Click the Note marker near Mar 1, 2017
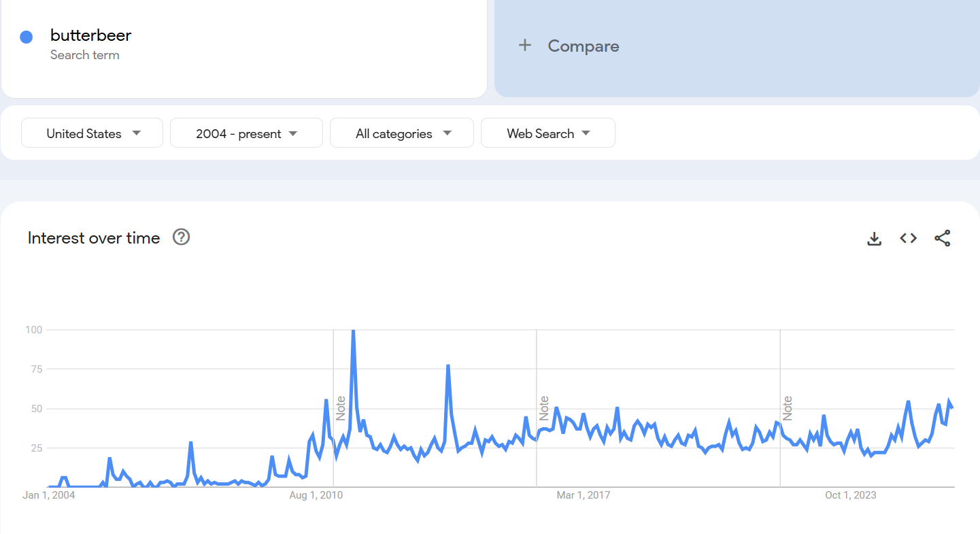The width and height of the screenshot is (980, 534). pos(544,408)
